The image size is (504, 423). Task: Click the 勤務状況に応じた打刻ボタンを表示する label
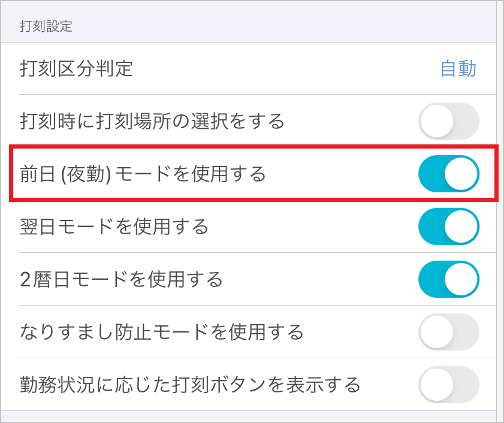pos(190,384)
